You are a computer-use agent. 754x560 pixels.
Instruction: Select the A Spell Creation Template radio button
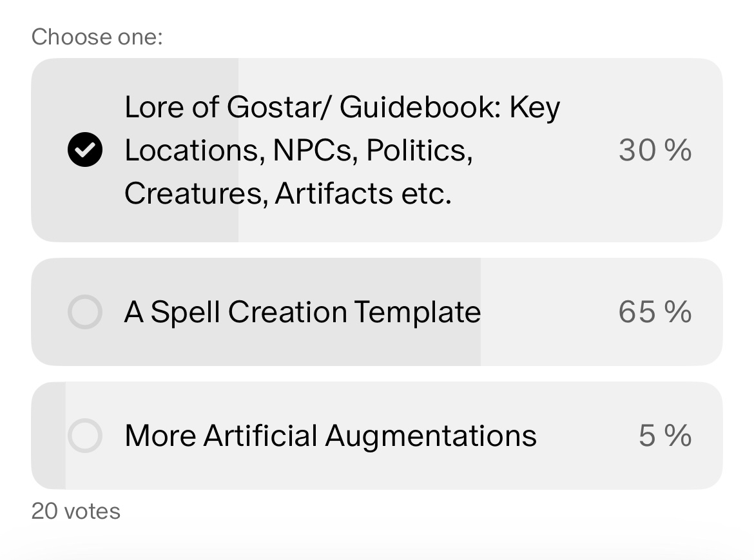tap(85, 312)
